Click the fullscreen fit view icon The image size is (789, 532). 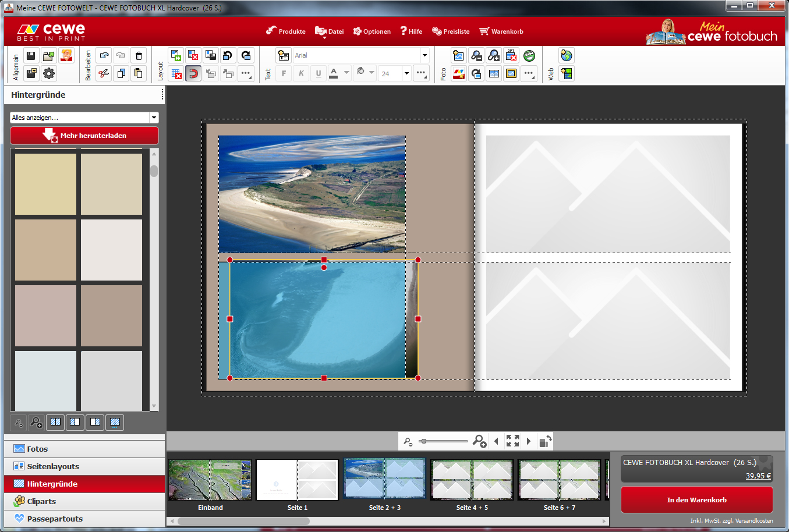512,441
